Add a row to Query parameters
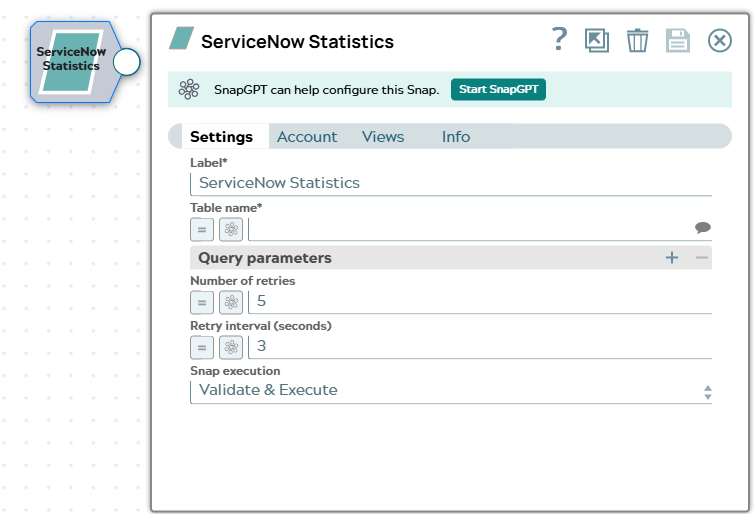The height and width of the screenshot is (514, 754). (672, 258)
